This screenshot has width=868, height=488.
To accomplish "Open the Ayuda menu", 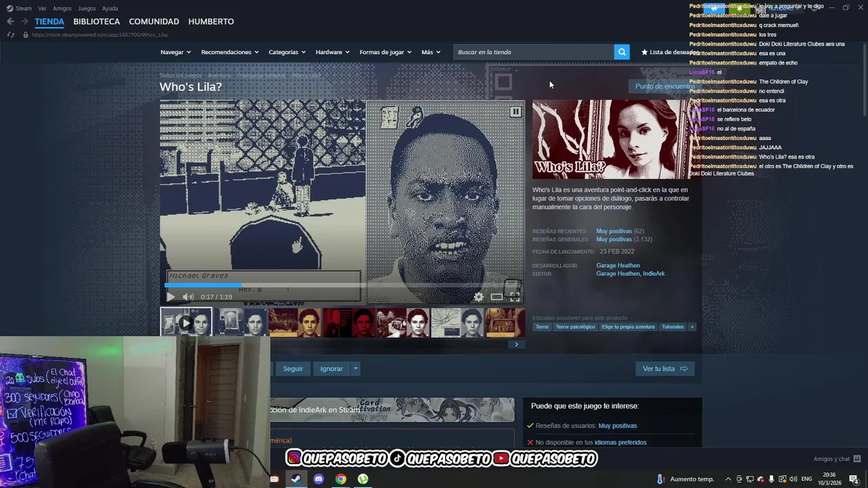I will [110, 8].
